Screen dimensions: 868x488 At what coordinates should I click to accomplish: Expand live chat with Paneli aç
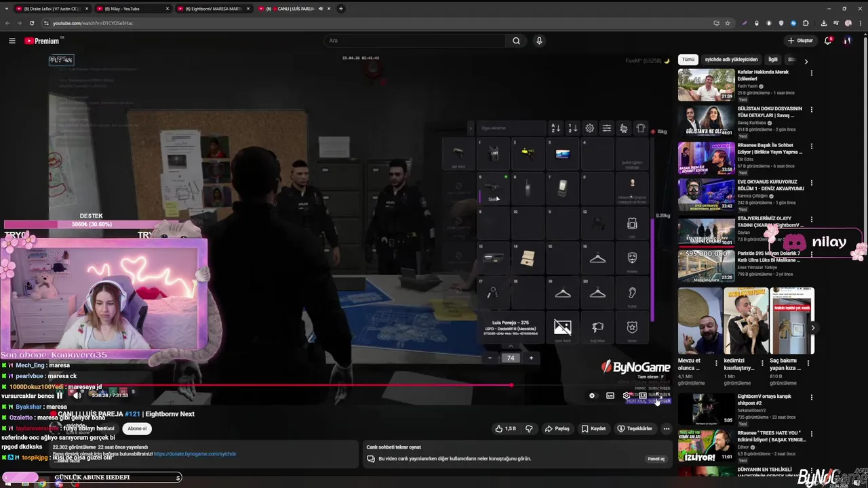click(x=656, y=459)
